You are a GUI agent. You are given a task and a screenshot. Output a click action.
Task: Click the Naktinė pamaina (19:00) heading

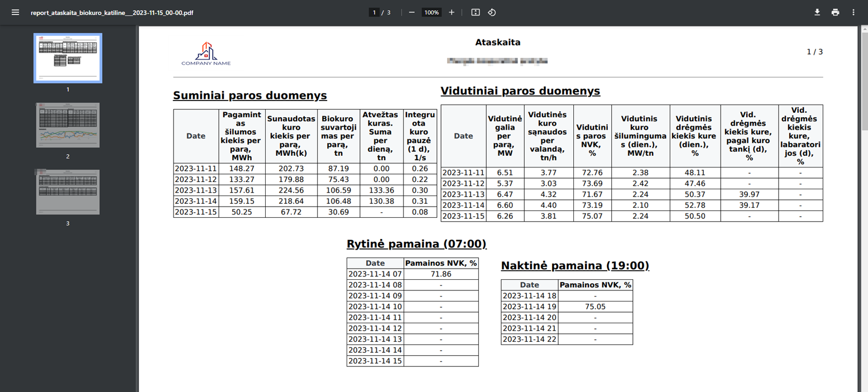pos(575,266)
